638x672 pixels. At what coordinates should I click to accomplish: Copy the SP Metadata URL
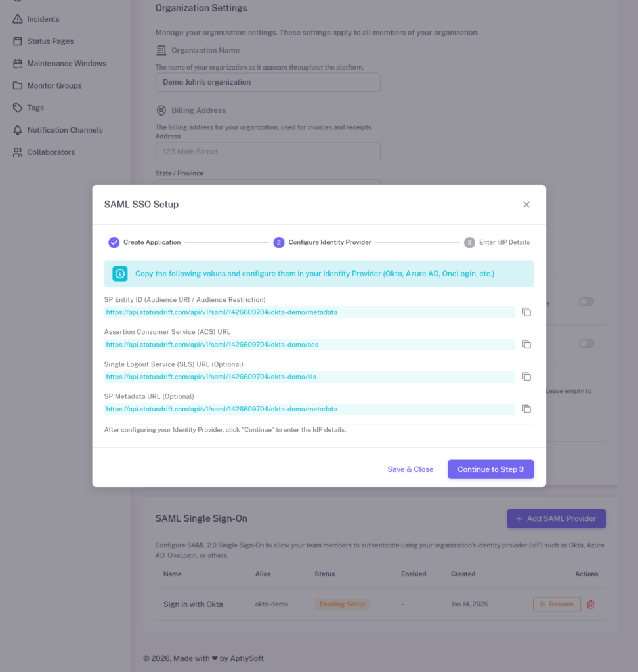526,408
